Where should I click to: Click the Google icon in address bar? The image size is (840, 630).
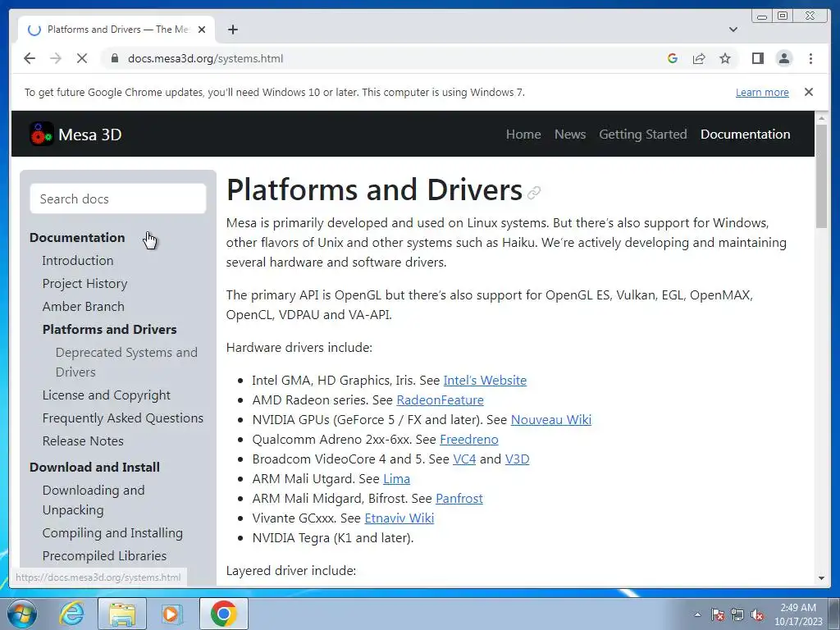pos(673,58)
